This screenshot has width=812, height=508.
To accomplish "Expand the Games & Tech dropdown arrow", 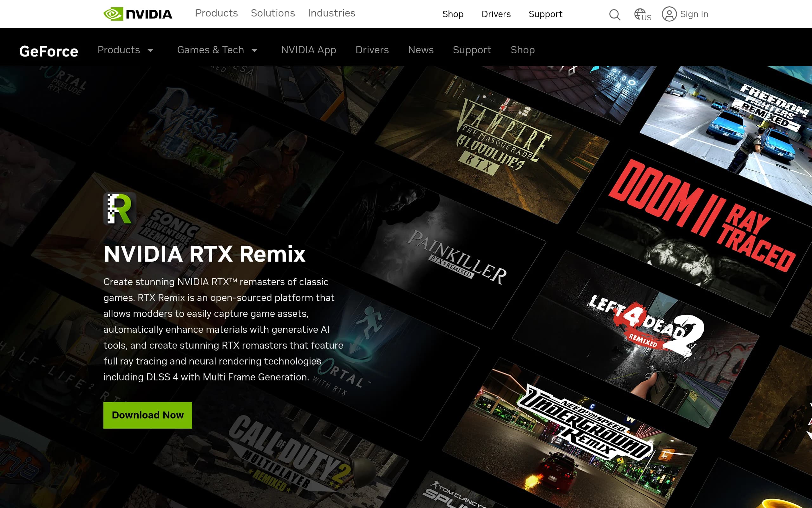I will pos(254,50).
